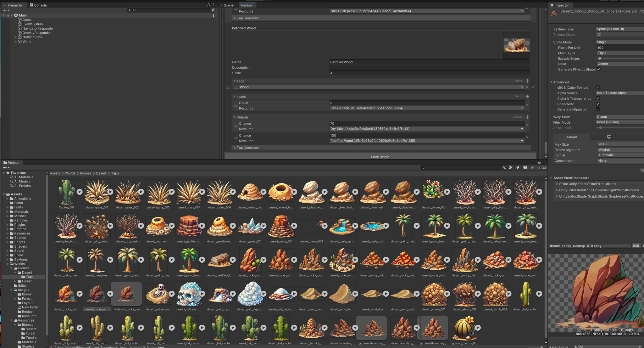Click the Search by Import Log Type icon

pyautogui.click(x=525, y=168)
